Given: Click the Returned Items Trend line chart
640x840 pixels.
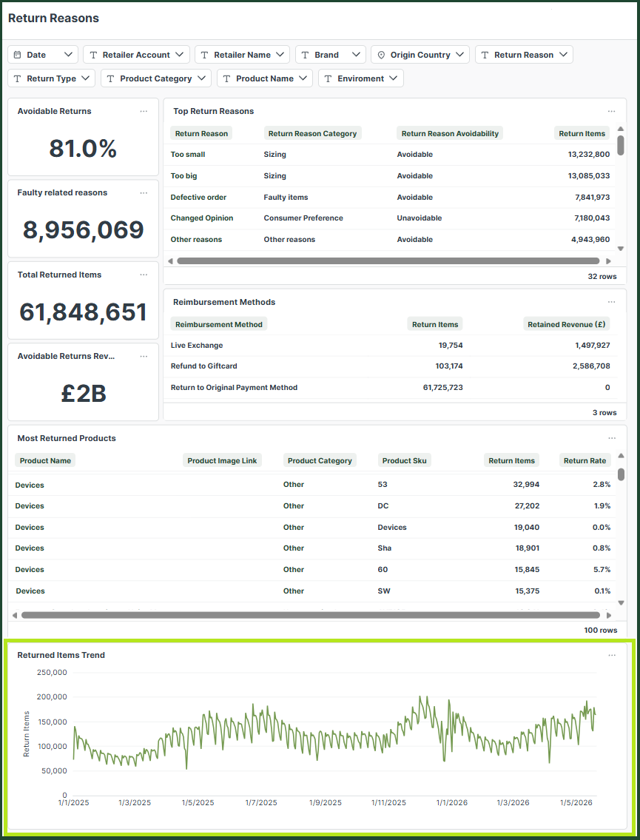Looking at the screenshot, I should [334, 735].
